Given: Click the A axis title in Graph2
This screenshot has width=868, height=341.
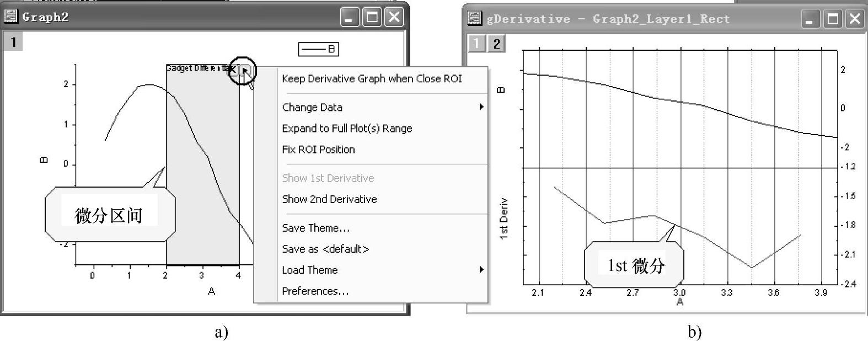Looking at the screenshot, I should pyautogui.click(x=211, y=291).
